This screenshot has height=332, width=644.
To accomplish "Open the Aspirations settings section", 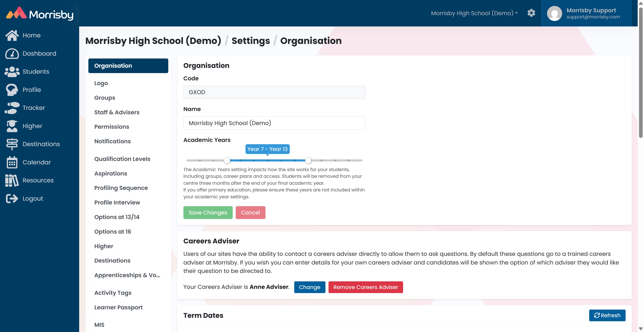I will point(111,173).
